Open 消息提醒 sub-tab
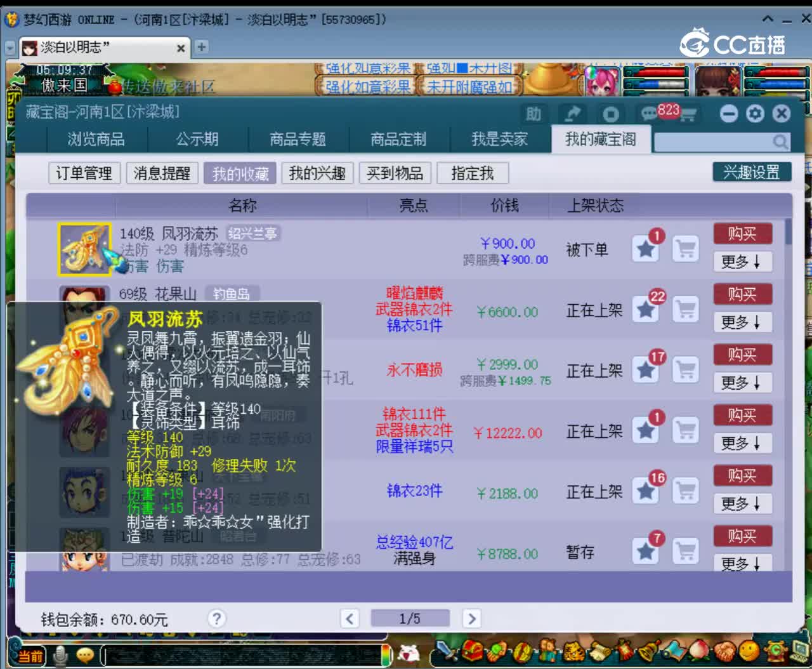The height and width of the screenshot is (669, 812). tap(162, 173)
